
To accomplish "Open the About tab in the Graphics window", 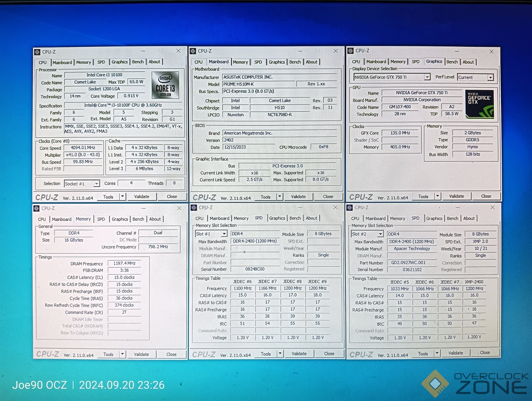I will pyautogui.click(x=468, y=62).
